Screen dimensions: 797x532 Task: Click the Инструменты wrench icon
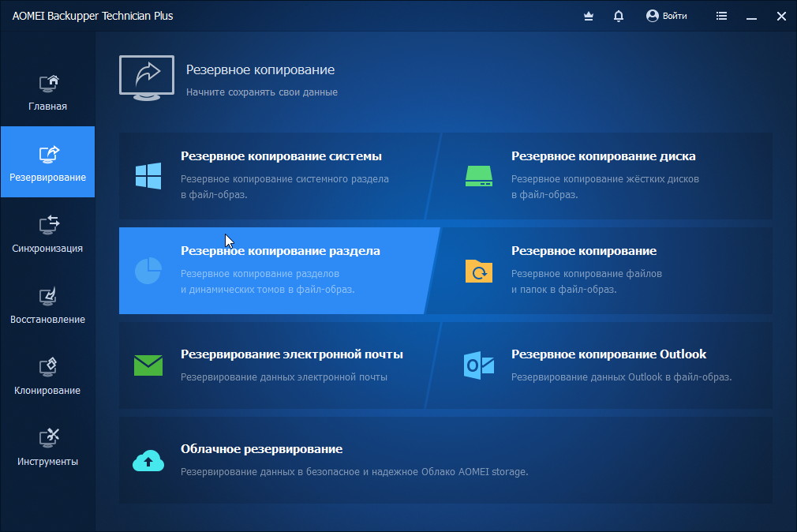49,438
